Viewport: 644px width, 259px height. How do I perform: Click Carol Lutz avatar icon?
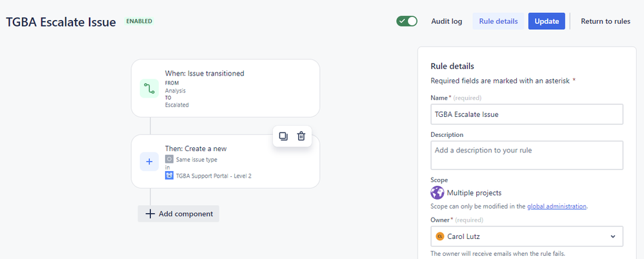(440, 236)
